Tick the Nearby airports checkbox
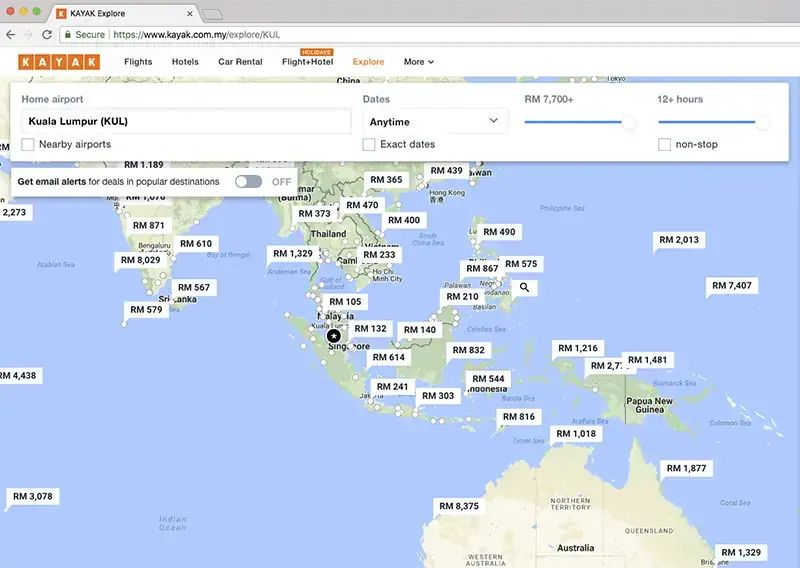 pyautogui.click(x=28, y=144)
